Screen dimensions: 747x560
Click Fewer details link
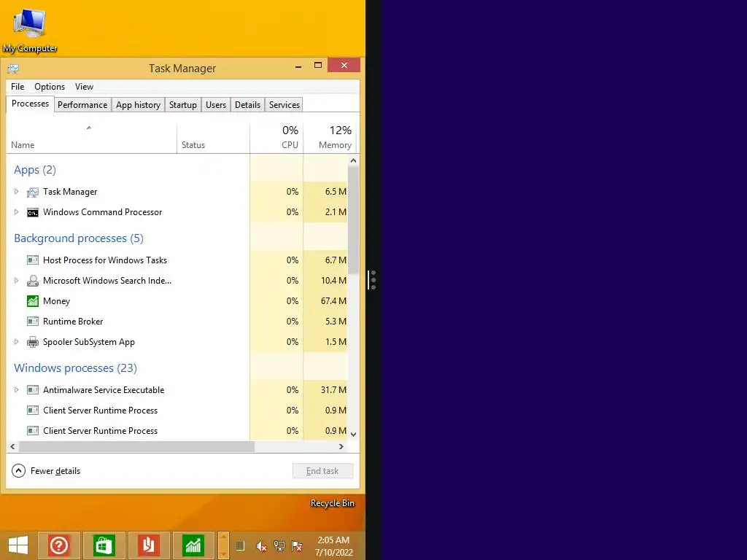pyautogui.click(x=55, y=471)
